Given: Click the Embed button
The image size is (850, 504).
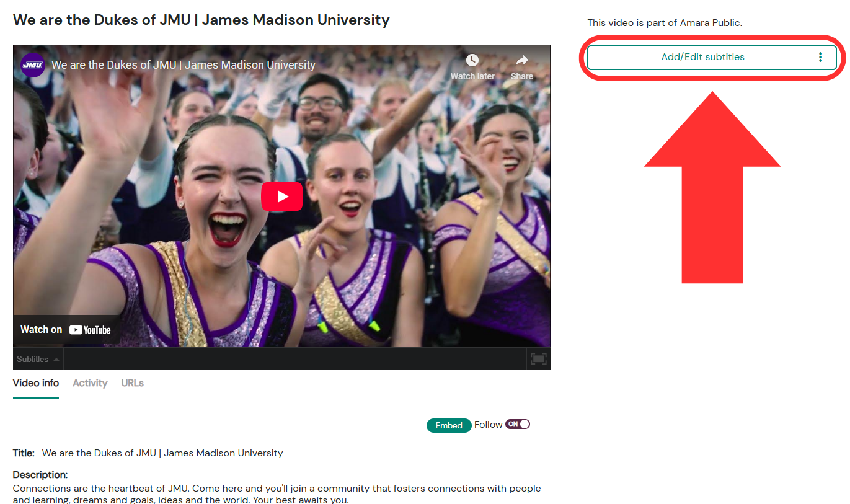Looking at the screenshot, I should 449,425.
